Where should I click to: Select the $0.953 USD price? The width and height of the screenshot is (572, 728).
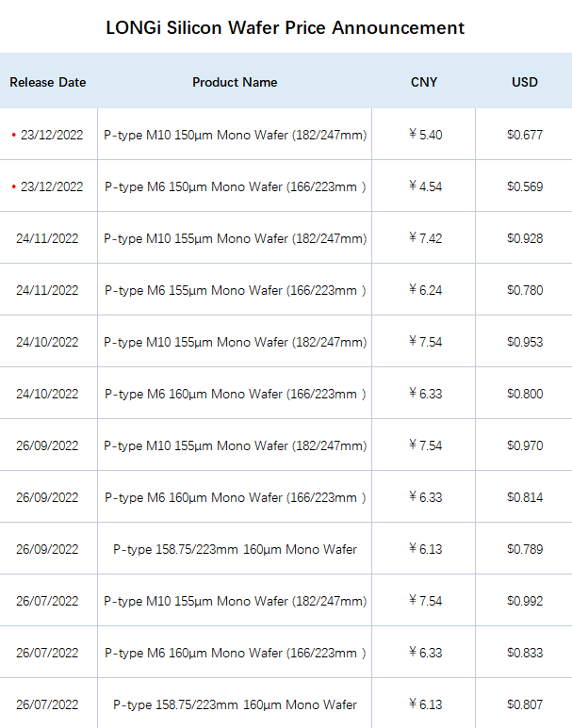pyautogui.click(x=525, y=342)
